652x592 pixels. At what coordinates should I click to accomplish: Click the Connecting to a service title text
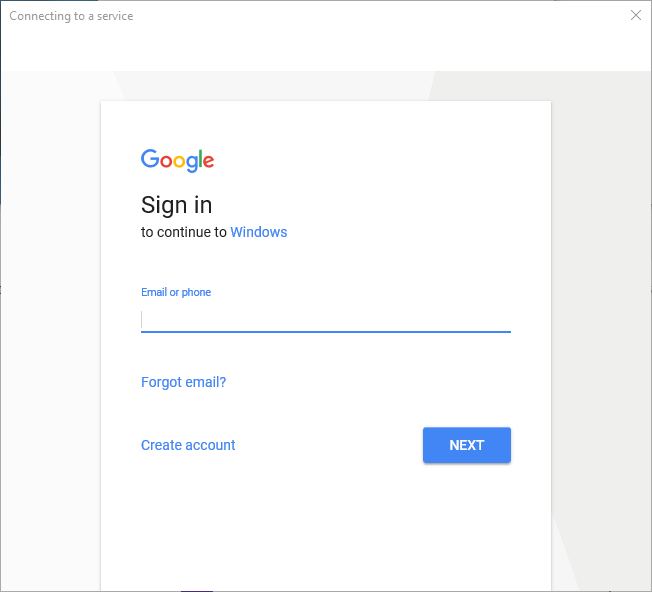click(x=71, y=16)
